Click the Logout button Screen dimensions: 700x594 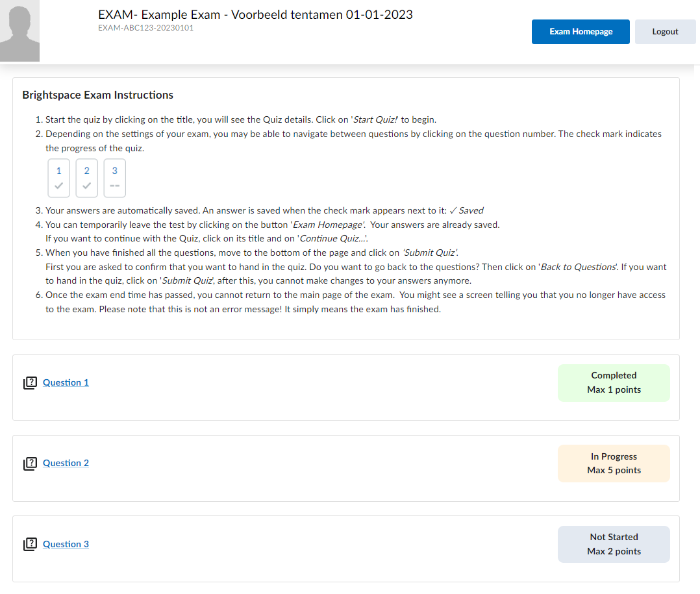pos(665,31)
